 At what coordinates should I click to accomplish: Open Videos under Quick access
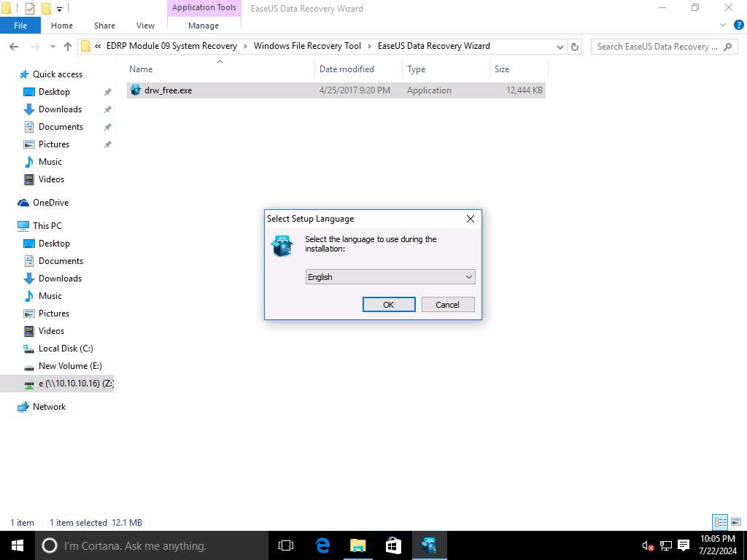click(51, 179)
